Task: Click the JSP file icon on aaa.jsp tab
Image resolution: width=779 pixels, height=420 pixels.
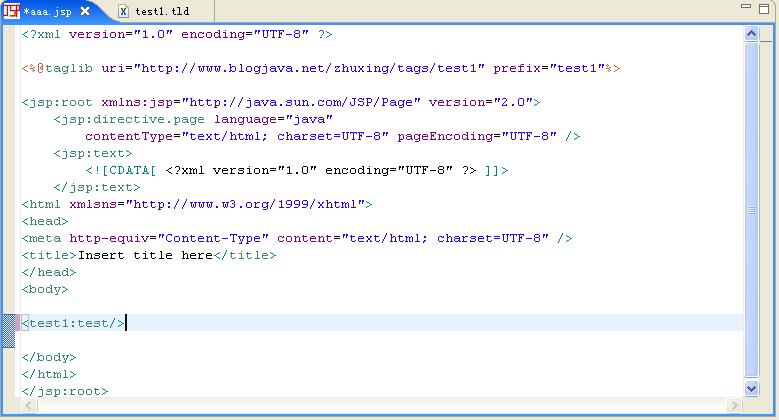Action: point(11,11)
